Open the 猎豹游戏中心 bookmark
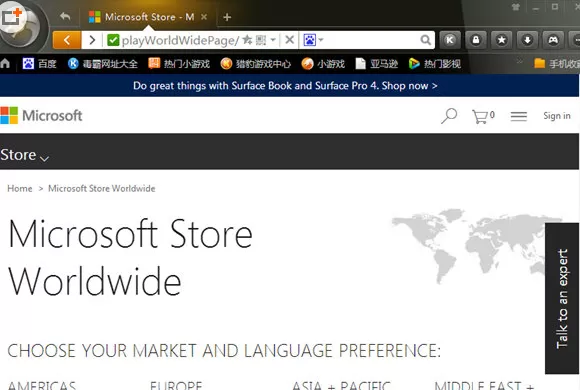The width and height of the screenshot is (580, 390). coord(256,64)
